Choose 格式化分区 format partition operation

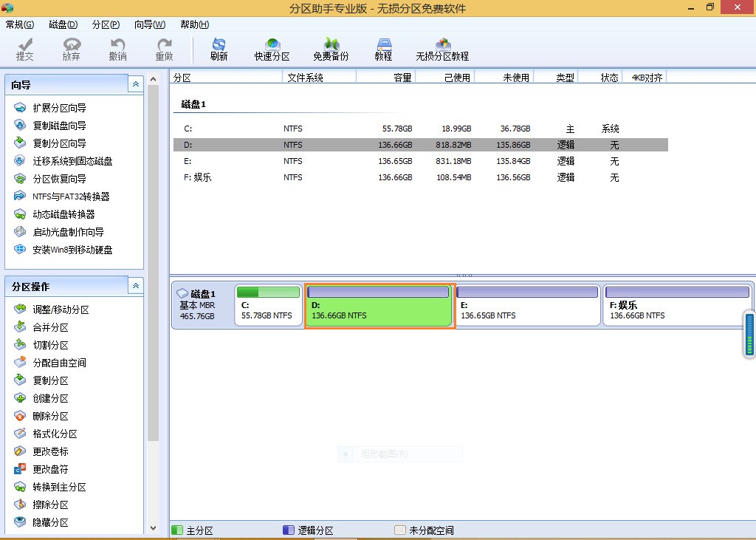tap(55, 434)
